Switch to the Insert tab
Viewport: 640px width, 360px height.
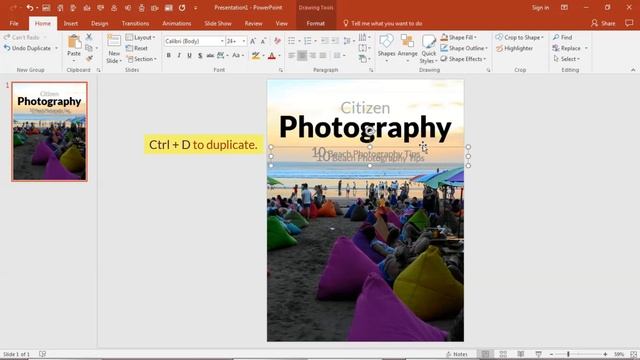[x=71, y=23]
